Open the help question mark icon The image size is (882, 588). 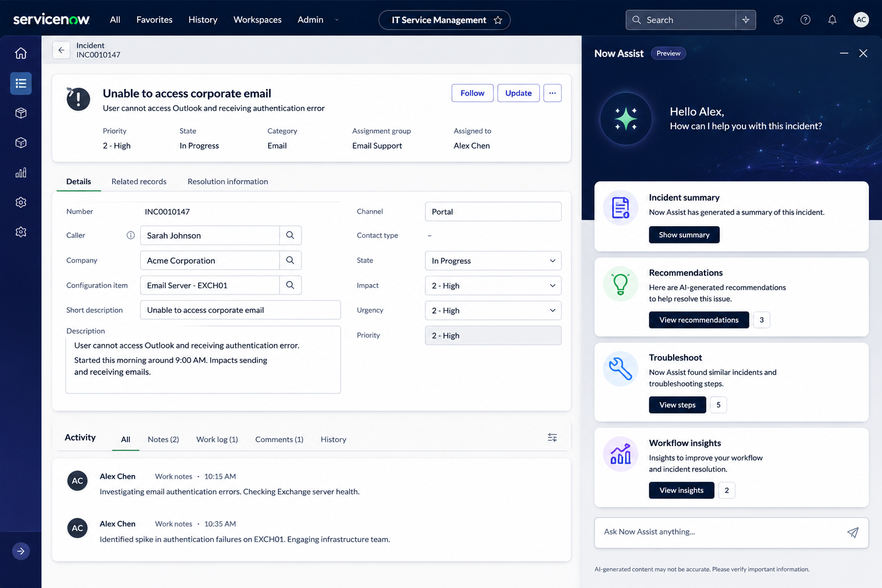point(806,20)
